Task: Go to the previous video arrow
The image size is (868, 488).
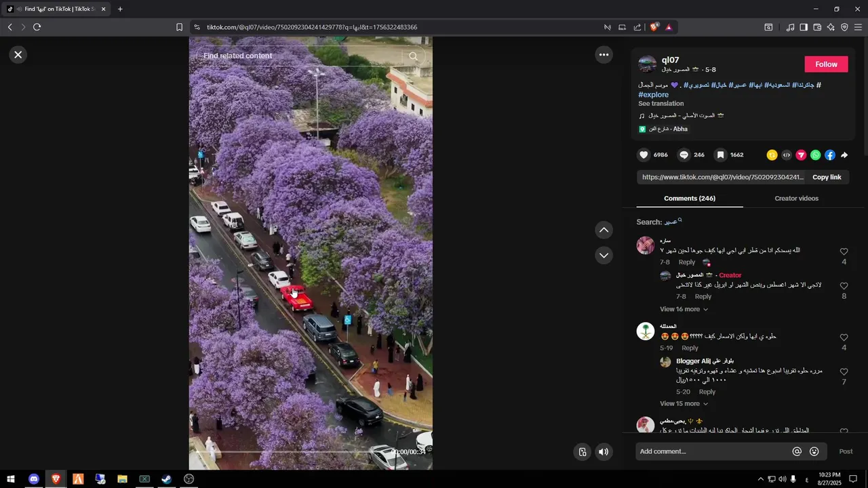Action: (x=604, y=230)
